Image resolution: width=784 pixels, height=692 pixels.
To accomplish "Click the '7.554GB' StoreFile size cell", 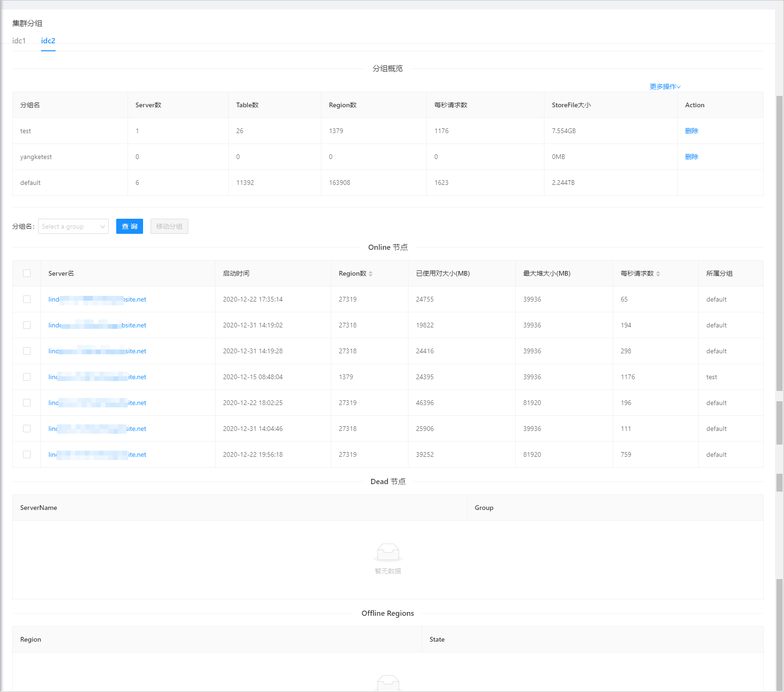I will coord(564,131).
